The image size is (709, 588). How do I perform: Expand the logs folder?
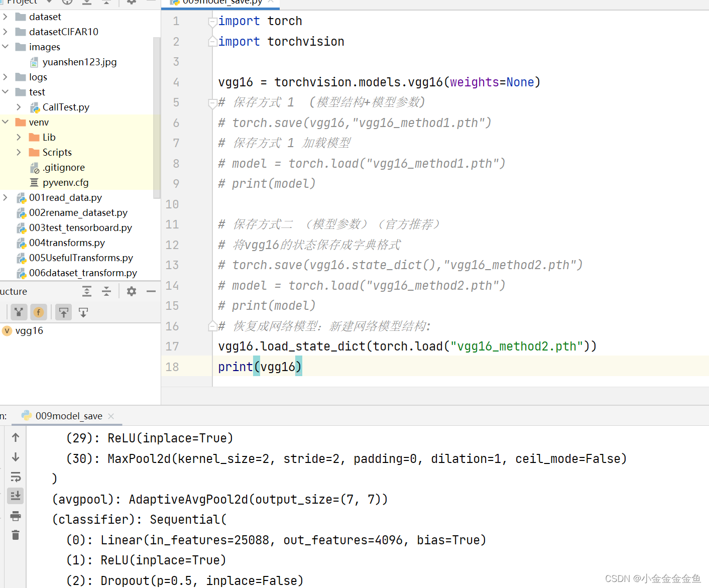tap(5, 77)
